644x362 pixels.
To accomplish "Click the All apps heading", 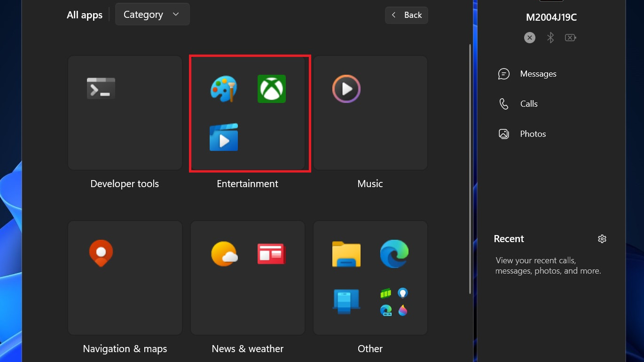I will pyautogui.click(x=85, y=15).
